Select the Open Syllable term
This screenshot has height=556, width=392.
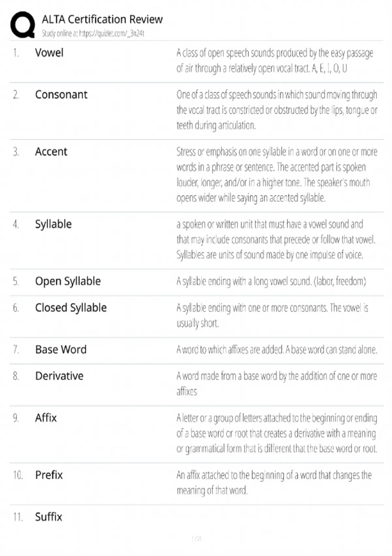click(x=68, y=281)
